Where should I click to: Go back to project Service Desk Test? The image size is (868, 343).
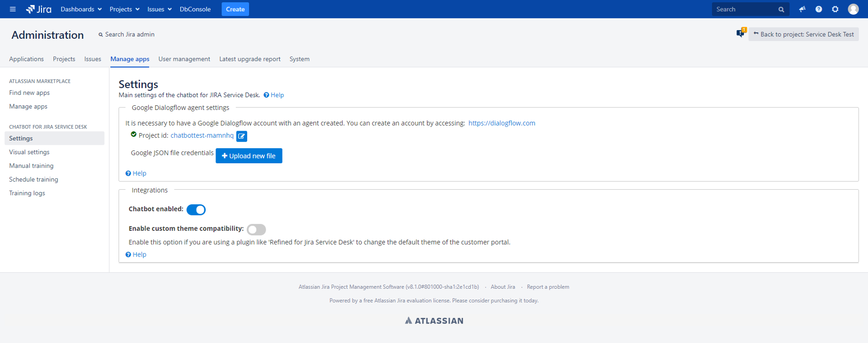[x=804, y=34]
